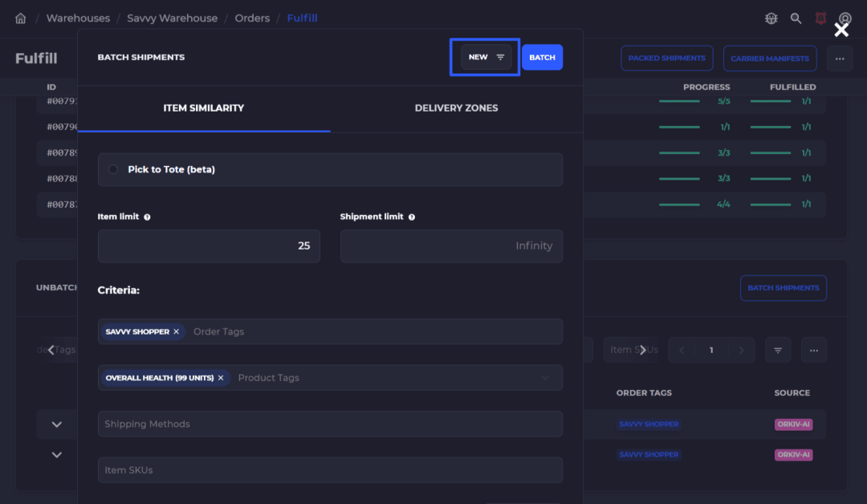Click PROGRESS column header
Image resolution: width=867 pixels, height=504 pixels.
click(706, 87)
